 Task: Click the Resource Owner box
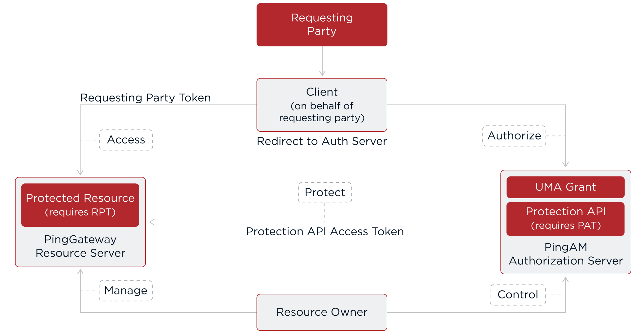pyautogui.click(x=322, y=312)
